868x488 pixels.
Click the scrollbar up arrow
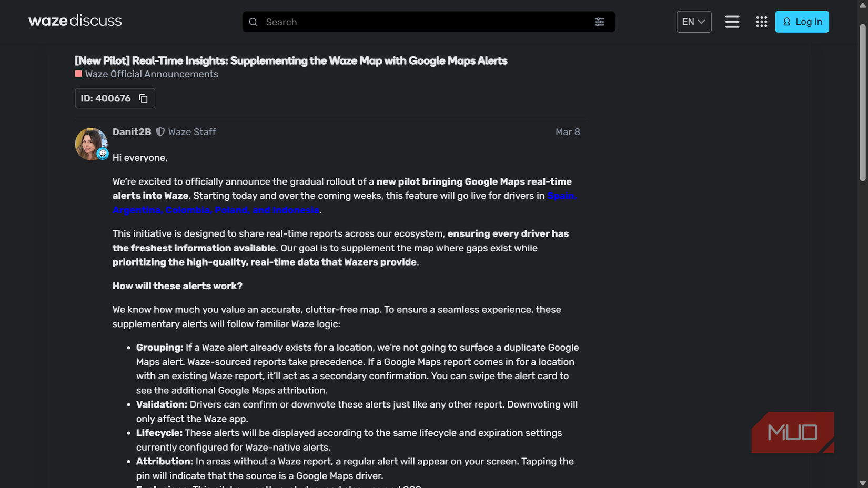click(863, 5)
